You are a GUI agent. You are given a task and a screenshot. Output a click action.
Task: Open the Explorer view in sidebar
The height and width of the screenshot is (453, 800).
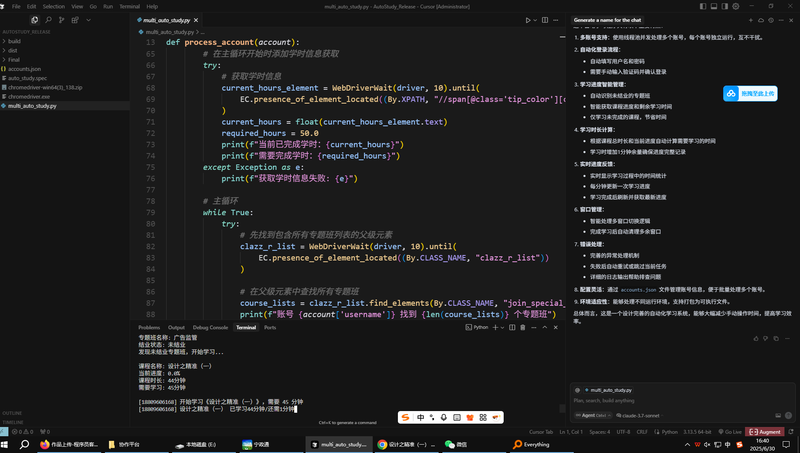(x=34, y=20)
